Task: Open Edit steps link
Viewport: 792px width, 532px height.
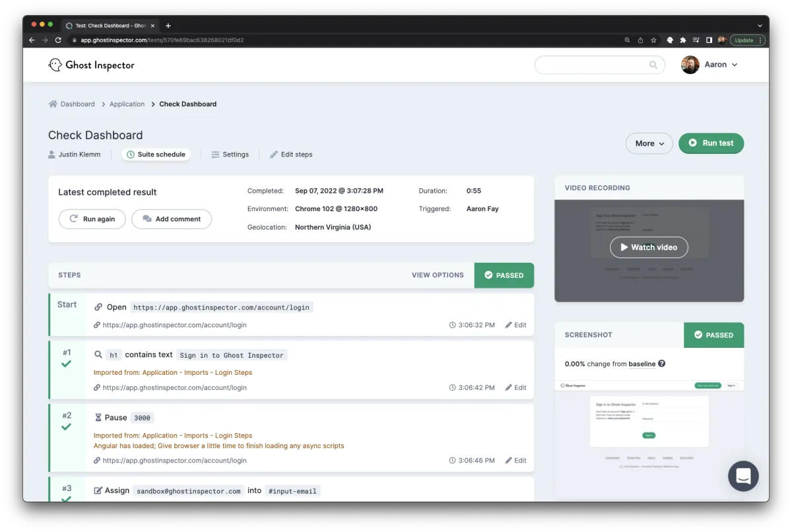Action: pos(291,154)
